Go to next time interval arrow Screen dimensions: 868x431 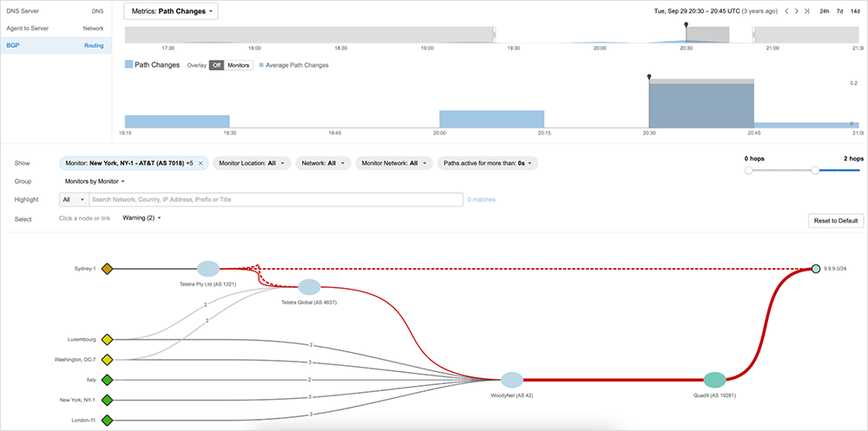tap(797, 11)
